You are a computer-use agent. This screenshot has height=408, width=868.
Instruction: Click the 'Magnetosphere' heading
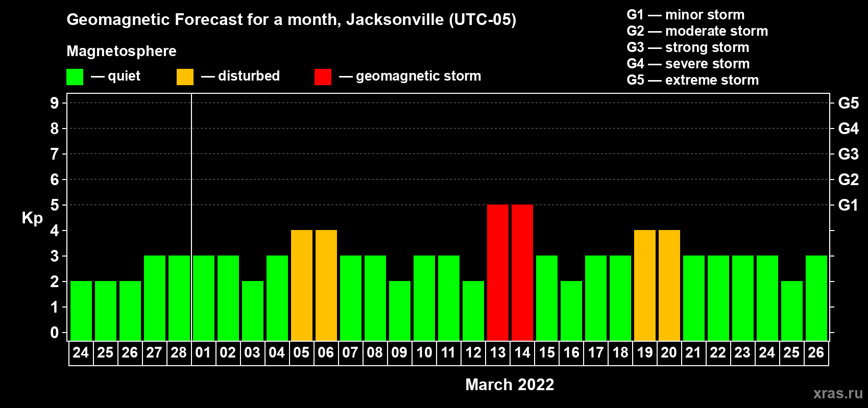point(122,52)
